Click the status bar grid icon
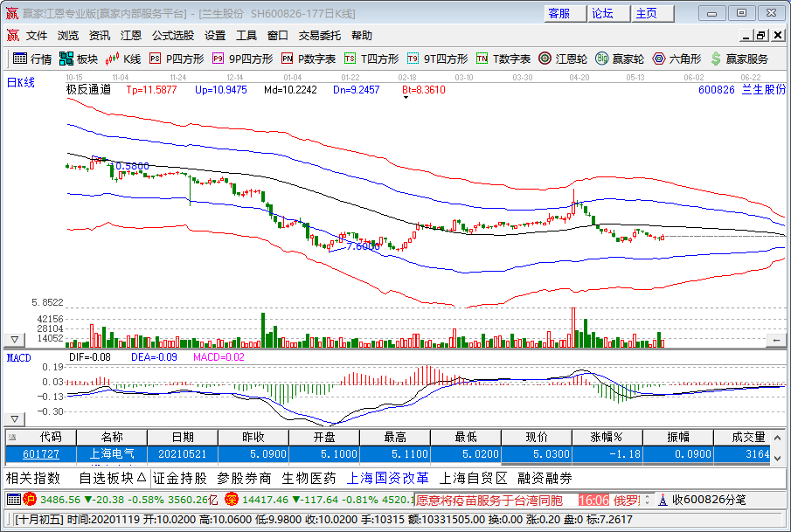This screenshot has height=532, width=791. pos(14,500)
